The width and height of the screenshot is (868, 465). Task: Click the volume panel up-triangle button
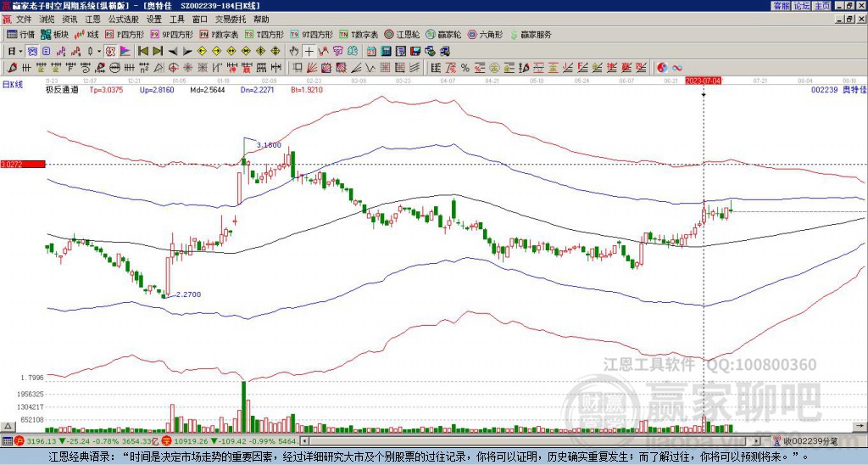pyautogui.click(x=8, y=426)
